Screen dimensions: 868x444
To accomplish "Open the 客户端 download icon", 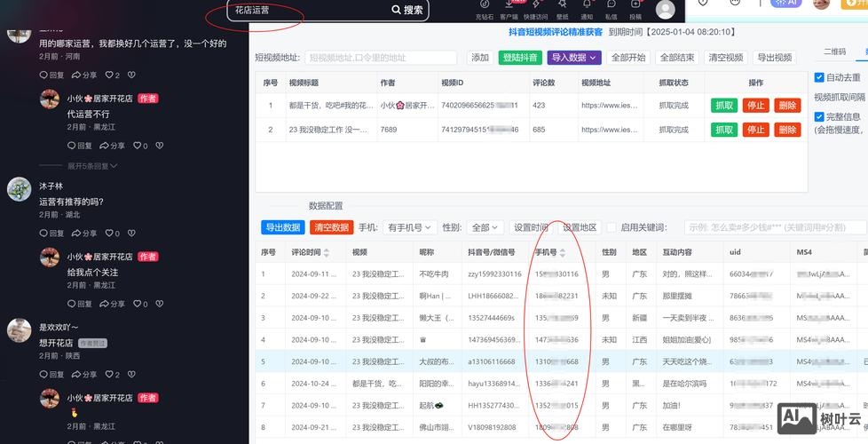I will (509, 10).
